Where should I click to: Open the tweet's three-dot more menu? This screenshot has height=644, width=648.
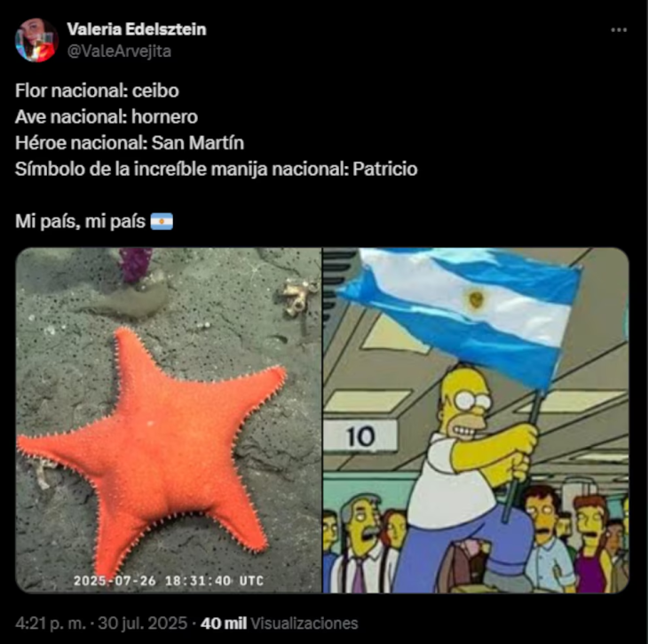[619, 30]
